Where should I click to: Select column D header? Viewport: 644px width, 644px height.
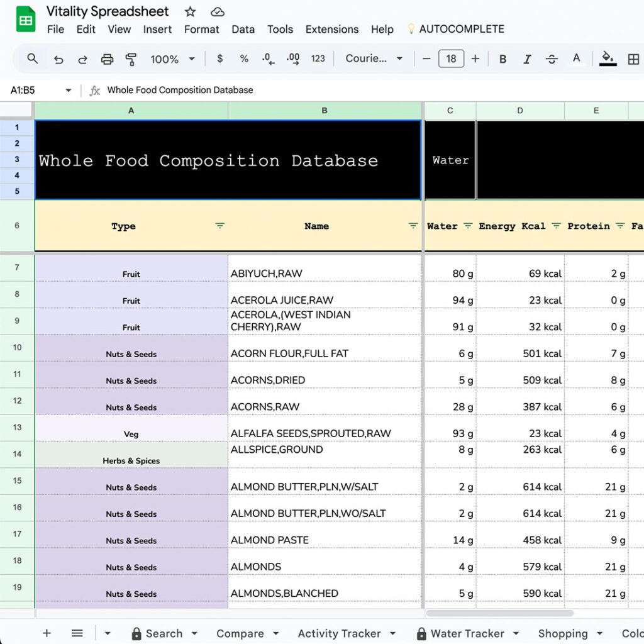click(x=520, y=111)
